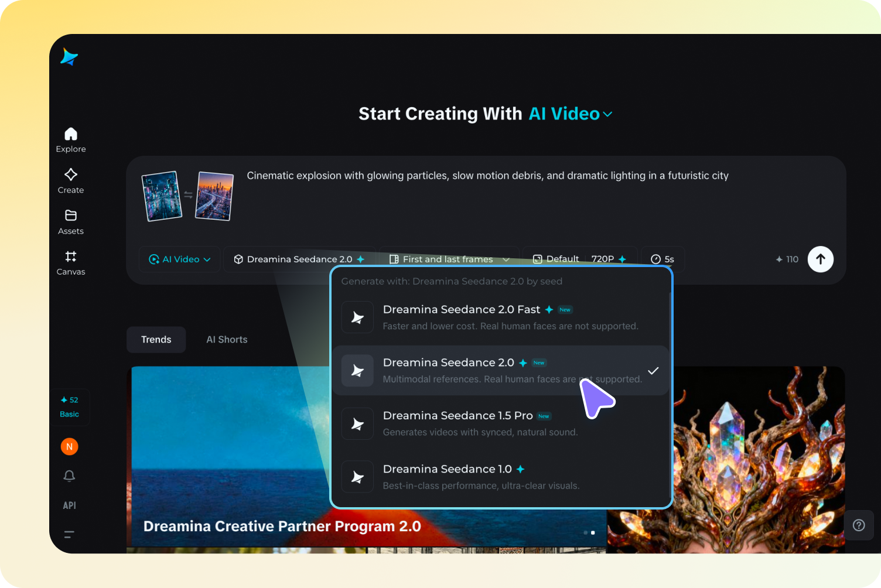Select the checked Dreamina Seedance 2.0 list option
This screenshot has height=588, width=881.
501,370
